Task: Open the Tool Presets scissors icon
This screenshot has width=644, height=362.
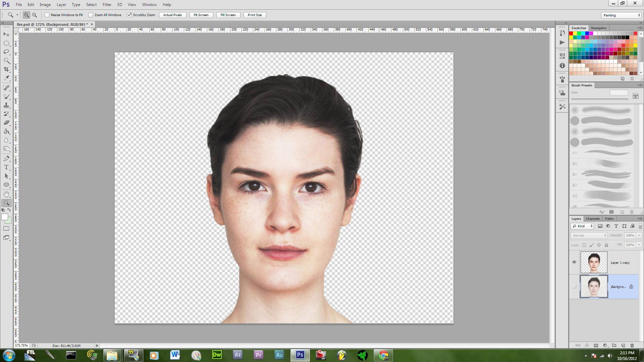Action: point(562,107)
